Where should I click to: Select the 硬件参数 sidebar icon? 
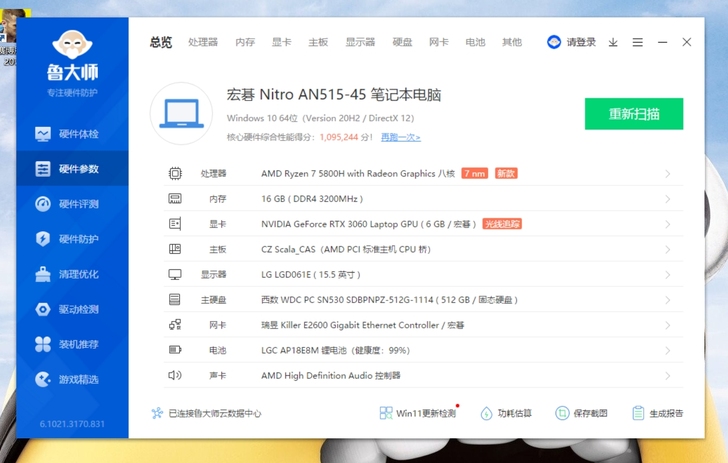pos(43,169)
